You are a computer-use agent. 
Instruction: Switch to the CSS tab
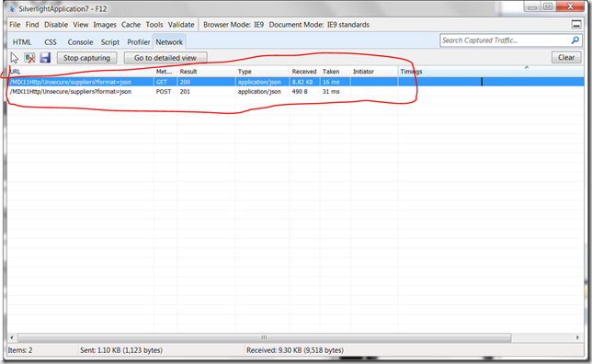pyautogui.click(x=51, y=42)
